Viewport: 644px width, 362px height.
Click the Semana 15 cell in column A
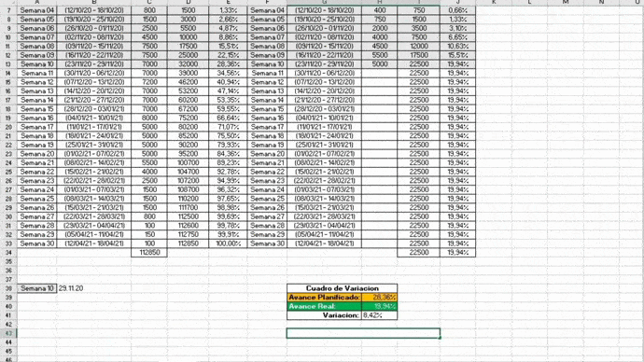pos(37,109)
